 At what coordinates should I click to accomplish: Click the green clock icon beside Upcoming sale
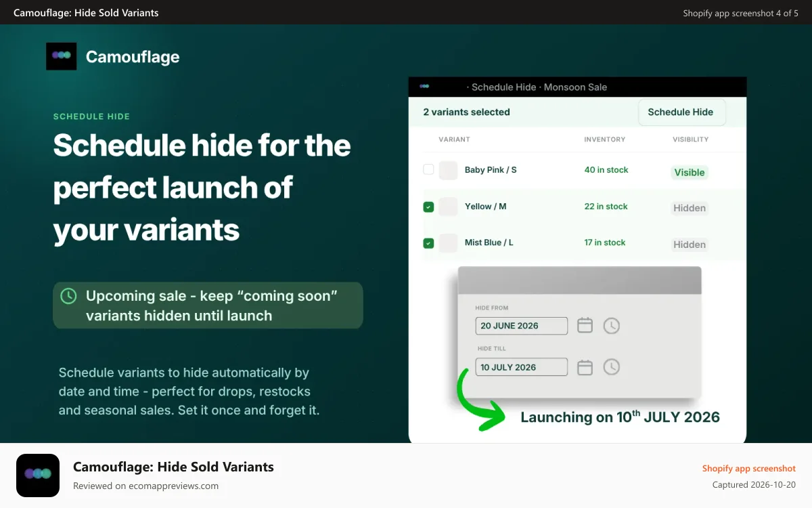(x=68, y=296)
